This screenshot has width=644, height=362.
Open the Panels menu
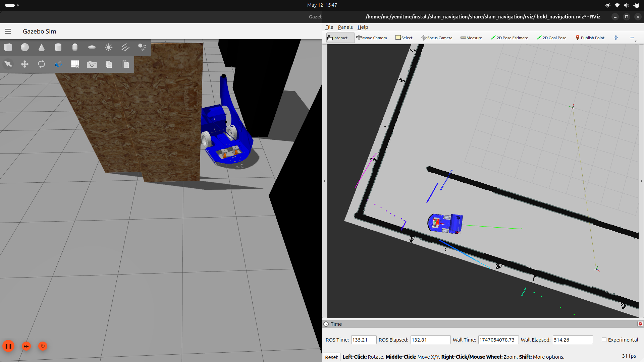(x=345, y=27)
